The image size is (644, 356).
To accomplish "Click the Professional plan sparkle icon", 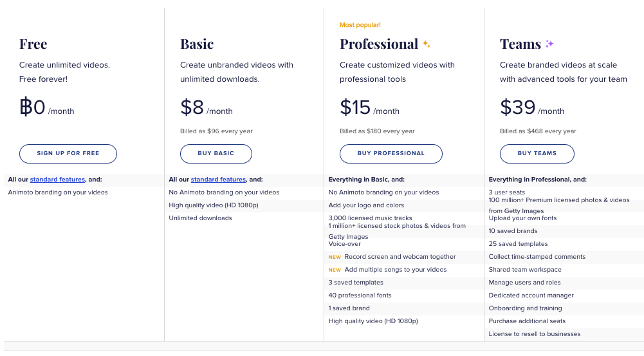I will point(426,44).
